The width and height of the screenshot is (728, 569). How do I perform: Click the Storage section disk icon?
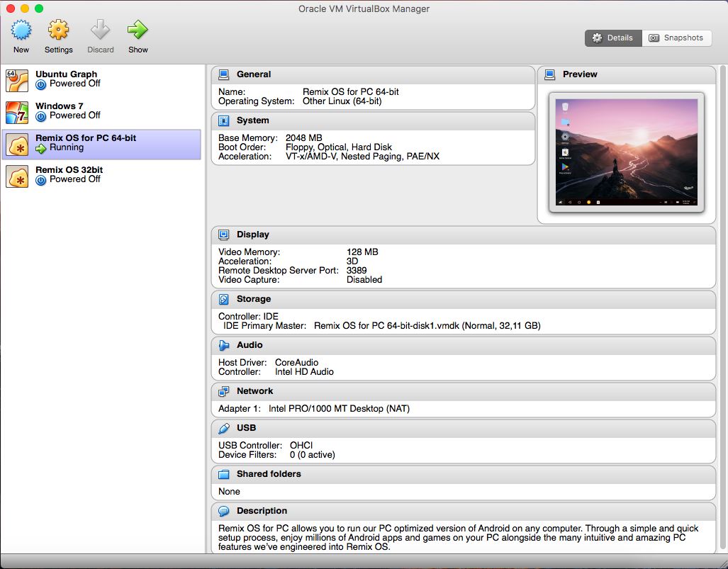[x=224, y=299]
